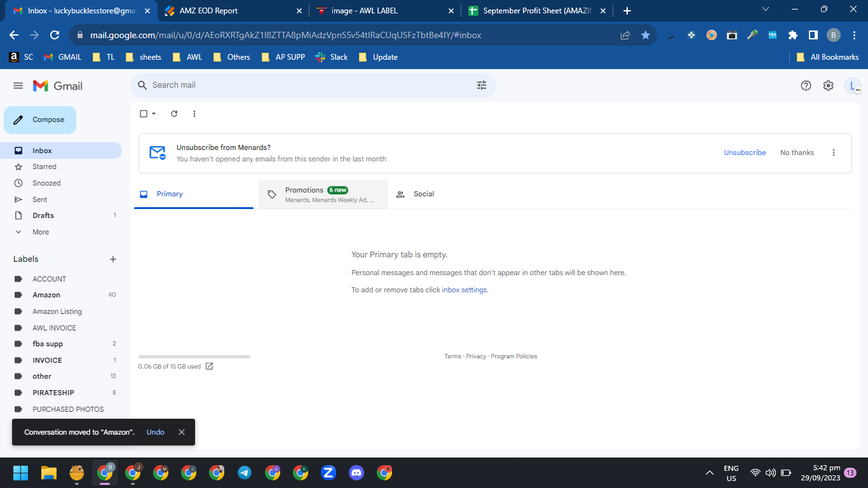Open Chrome menu three dots
This screenshot has width=868, height=488.
pyautogui.click(x=853, y=35)
